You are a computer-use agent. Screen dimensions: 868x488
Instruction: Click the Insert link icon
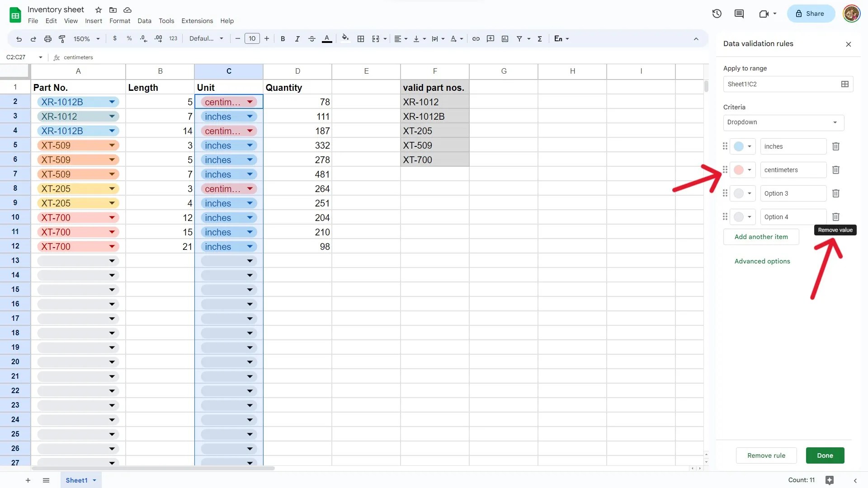(476, 39)
